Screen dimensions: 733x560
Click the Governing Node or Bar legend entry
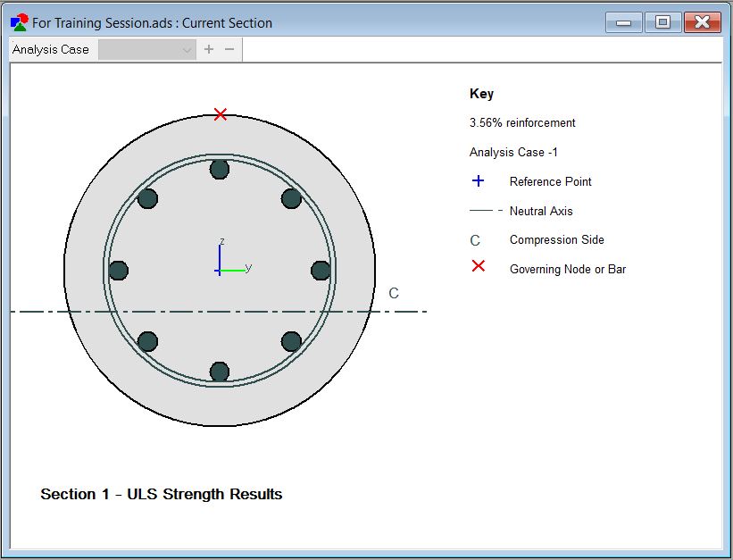click(568, 269)
